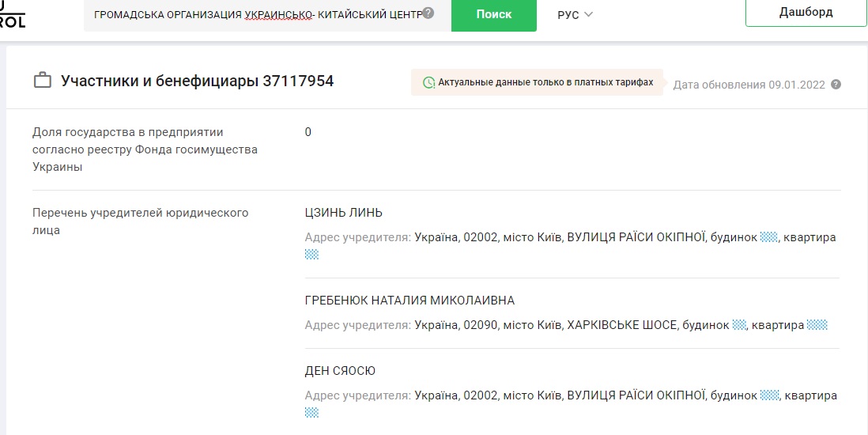Click hidden building number in ЦЗИНЬ ЛИНЬ address
868x435 pixels.
click(x=768, y=237)
